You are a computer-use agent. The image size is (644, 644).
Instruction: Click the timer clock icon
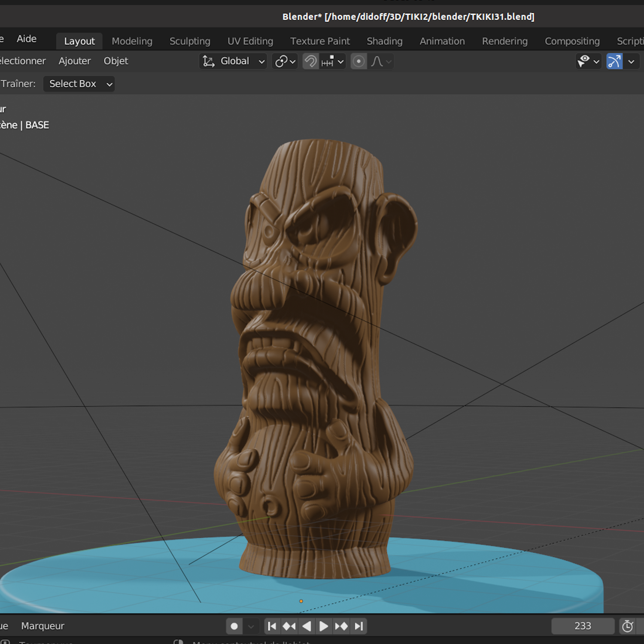[628, 626]
